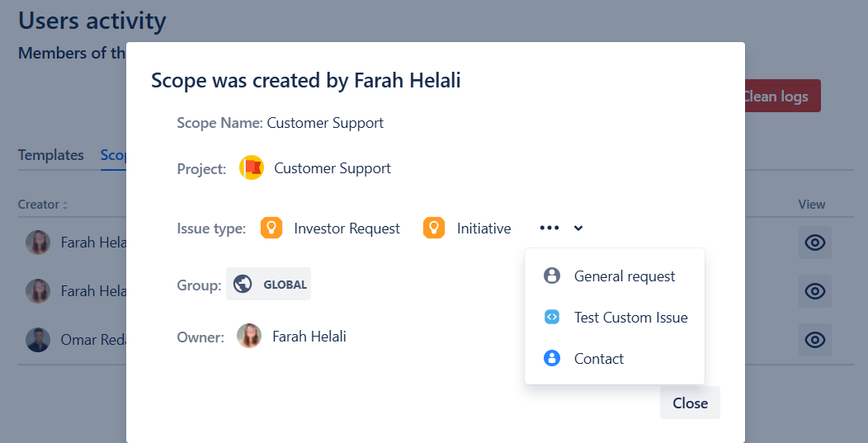Click the first row's eye view icon
The width and height of the screenshot is (868, 443).
pyautogui.click(x=814, y=243)
